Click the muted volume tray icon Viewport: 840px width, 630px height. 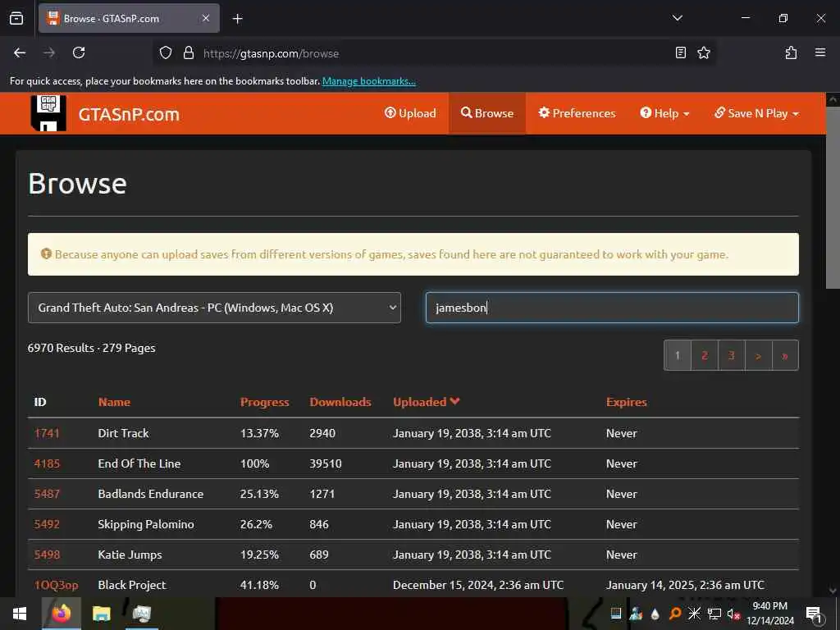tap(733, 614)
